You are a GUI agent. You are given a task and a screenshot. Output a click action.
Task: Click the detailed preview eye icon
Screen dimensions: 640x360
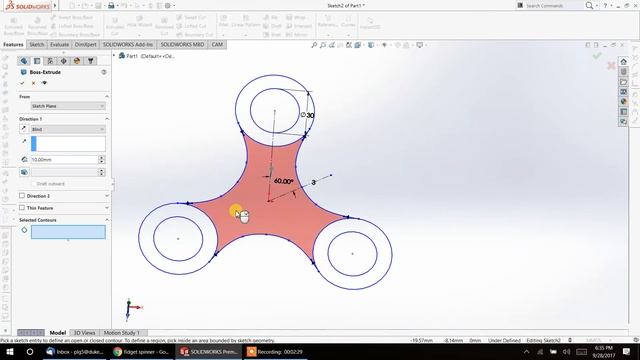point(44,83)
